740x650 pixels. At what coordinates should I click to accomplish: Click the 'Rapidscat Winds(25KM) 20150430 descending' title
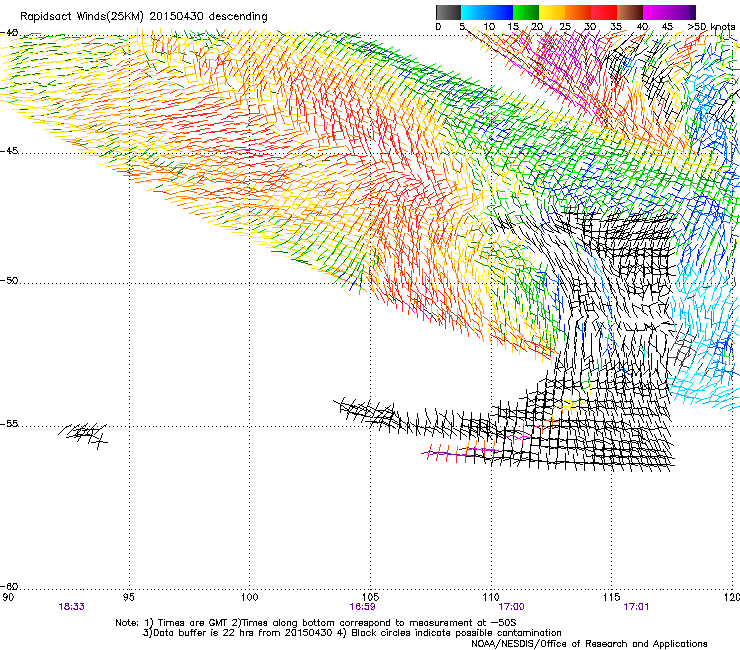pos(143,17)
